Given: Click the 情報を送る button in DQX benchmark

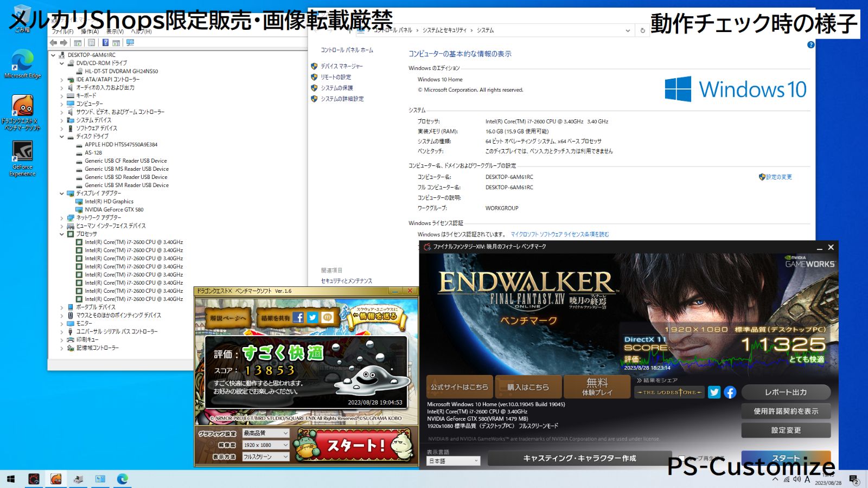Looking at the screenshot, I should click(x=377, y=316).
